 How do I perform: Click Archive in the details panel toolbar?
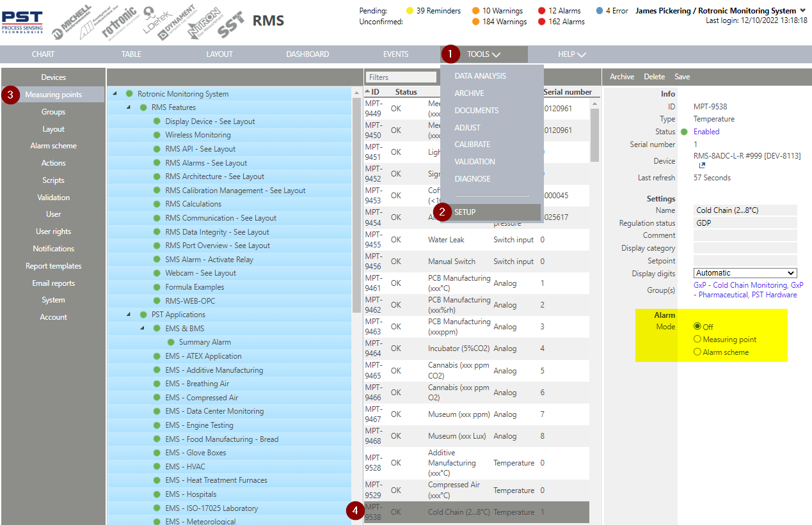pos(622,77)
